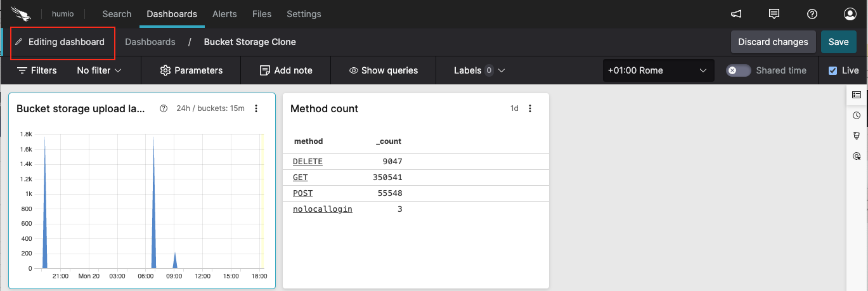Viewport: 868px width, 291px height.
Task: Click the announcements megaphone icon
Action: click(x=735, y=14)
